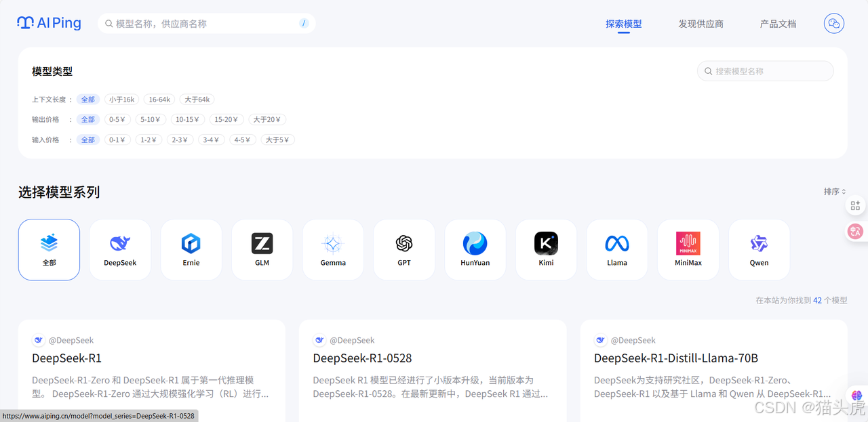The height and width of the screenshot is (422, 868).
Task: Open the DeepSeek-R1 model title
Action: [66, 358]
